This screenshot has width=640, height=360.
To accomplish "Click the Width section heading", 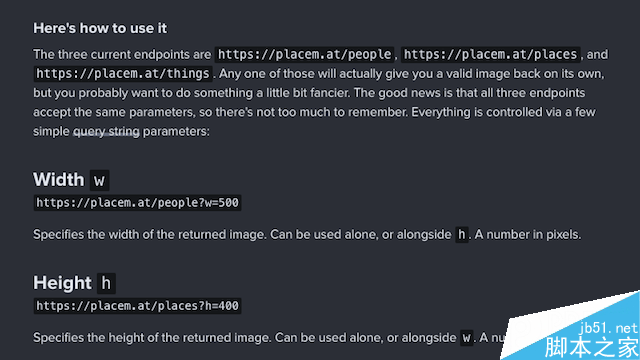I will pos(59,180).
